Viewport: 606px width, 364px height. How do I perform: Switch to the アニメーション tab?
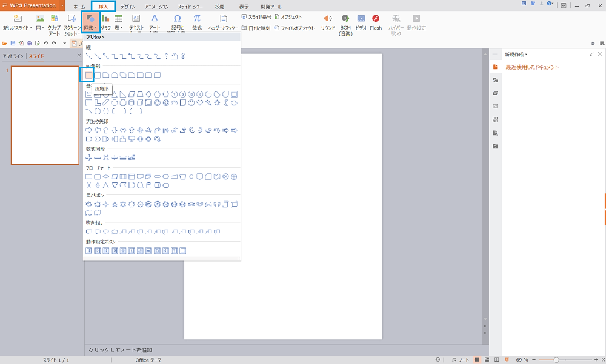point(156,7)
